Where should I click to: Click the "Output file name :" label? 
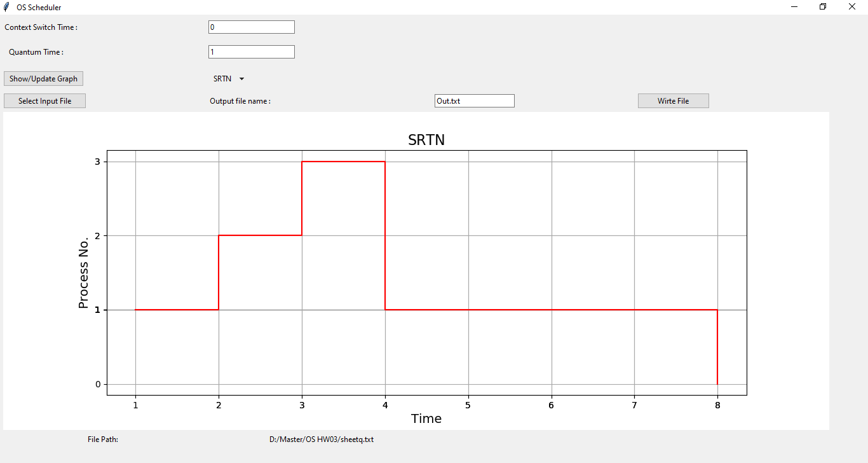(240, 101)
